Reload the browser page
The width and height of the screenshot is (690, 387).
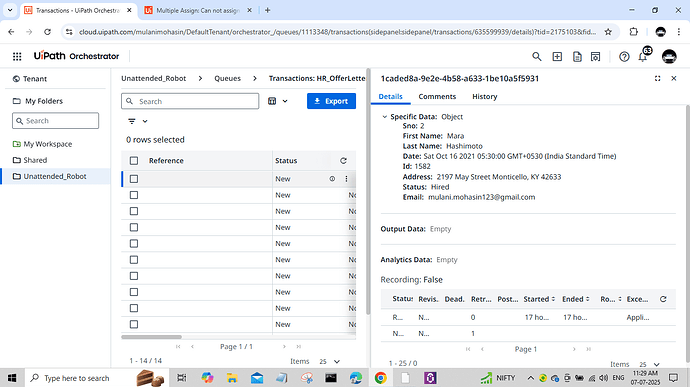[48, 32]
